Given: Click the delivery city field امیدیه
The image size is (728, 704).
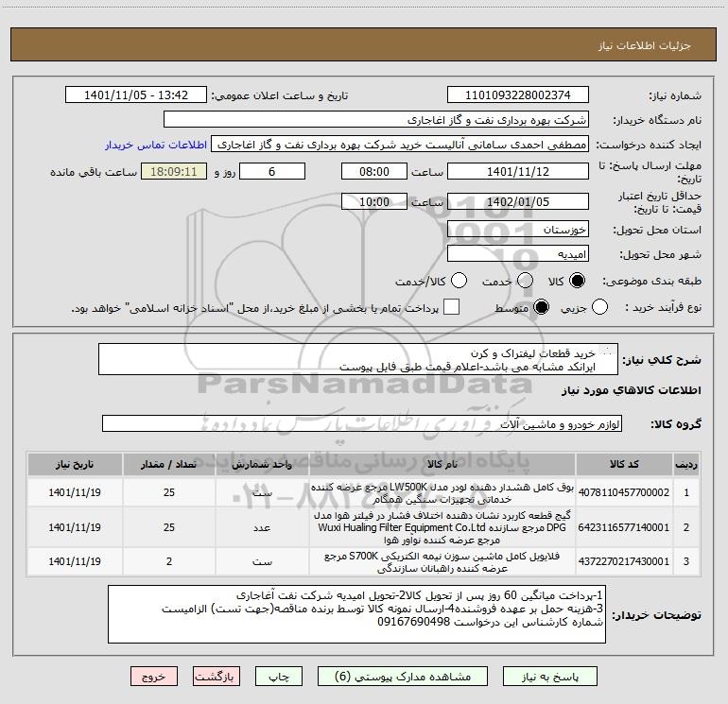Looking at the screenshot, I should click(518, 254).
